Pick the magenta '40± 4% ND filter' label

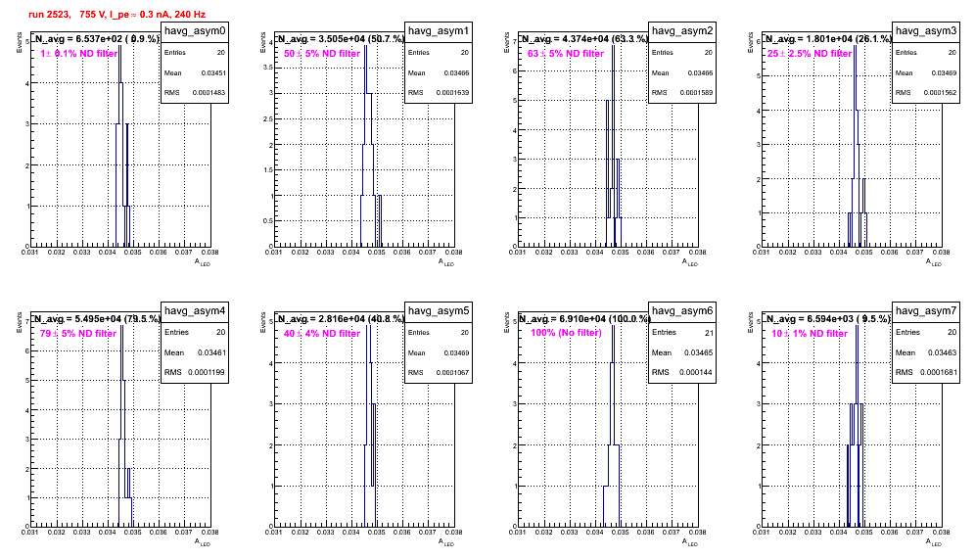(x=322, y=334)
